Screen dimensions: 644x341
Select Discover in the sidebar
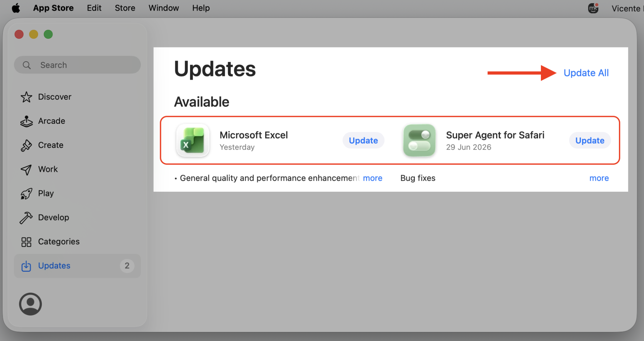(x=77, y=97)
